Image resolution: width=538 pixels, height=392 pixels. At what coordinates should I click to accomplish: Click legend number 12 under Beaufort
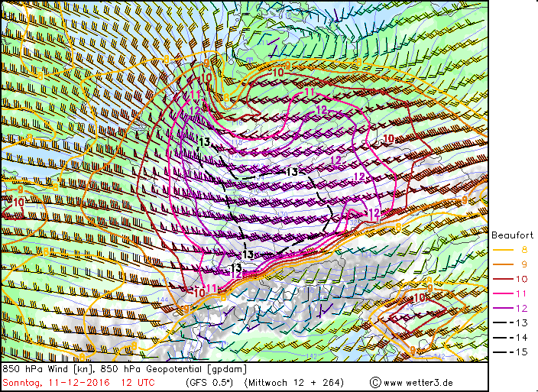(x=521, y=308)
